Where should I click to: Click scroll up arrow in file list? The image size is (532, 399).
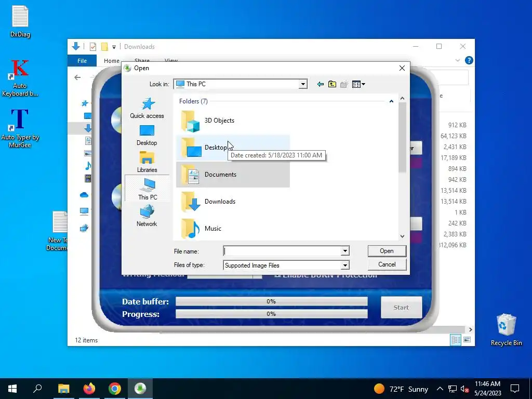point(403,98)
